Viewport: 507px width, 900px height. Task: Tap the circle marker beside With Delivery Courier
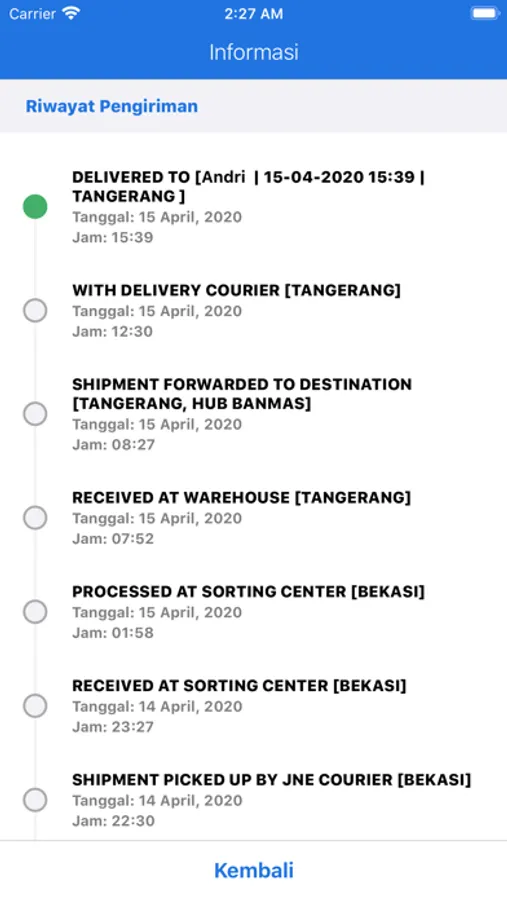[x=35, y=311]
